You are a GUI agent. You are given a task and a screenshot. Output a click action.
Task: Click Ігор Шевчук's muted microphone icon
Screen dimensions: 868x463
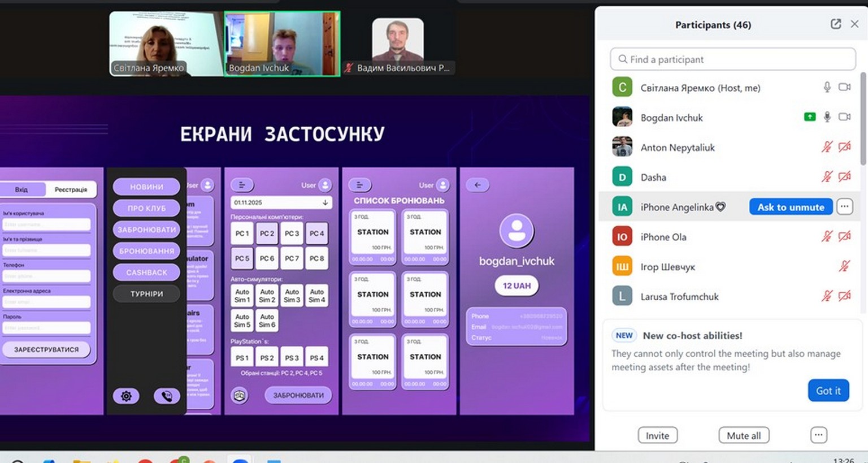[x=844, y=266]
